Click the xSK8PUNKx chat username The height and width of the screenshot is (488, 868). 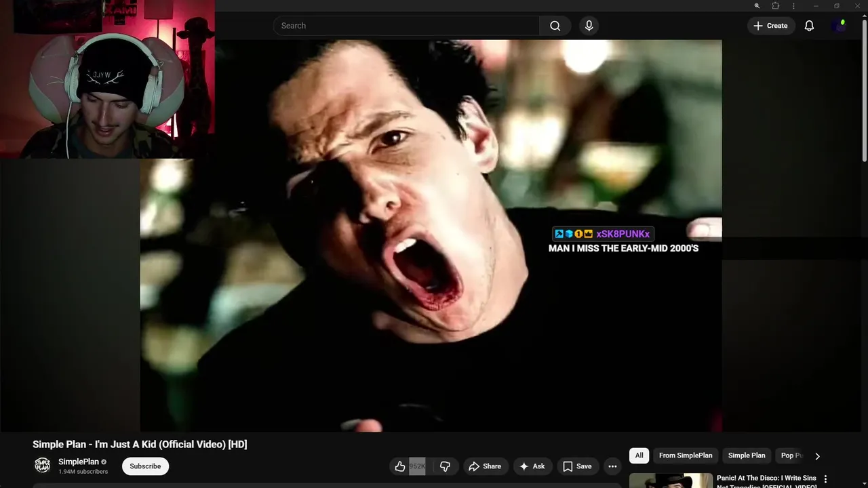click(623, 234)
